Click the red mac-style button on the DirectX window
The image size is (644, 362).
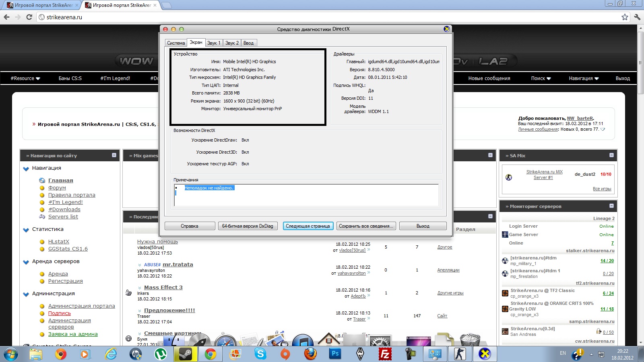165,29
